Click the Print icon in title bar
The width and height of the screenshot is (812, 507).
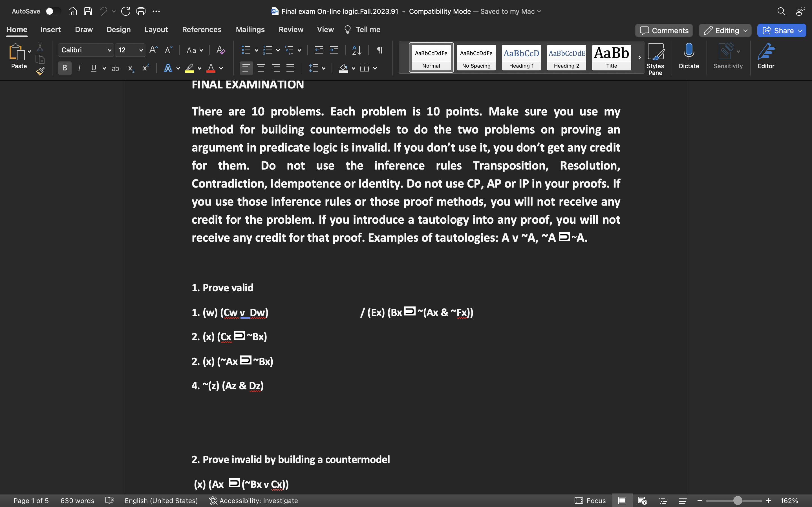pyautogui.click(x=141, y=11)
